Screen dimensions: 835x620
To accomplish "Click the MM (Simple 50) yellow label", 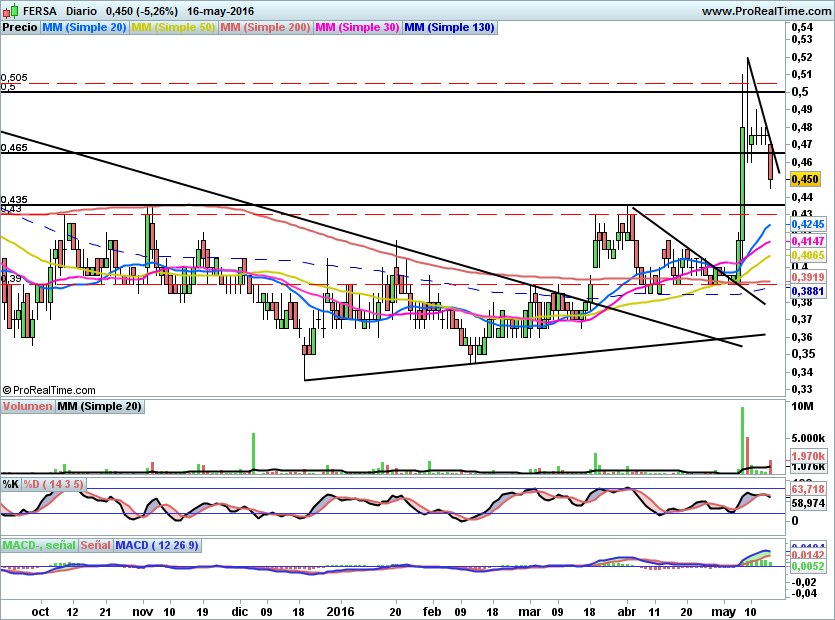I will (x=173, y=28).
